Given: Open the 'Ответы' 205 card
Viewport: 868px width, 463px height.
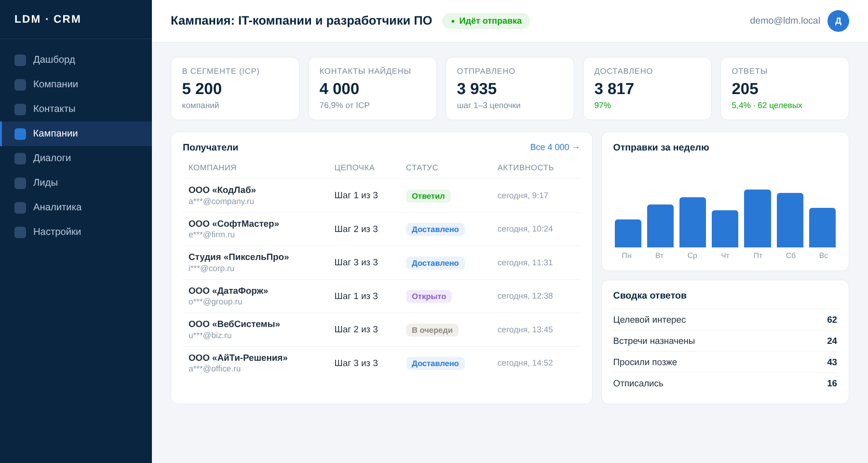Looking at the screenshot, I should point(785,89).
